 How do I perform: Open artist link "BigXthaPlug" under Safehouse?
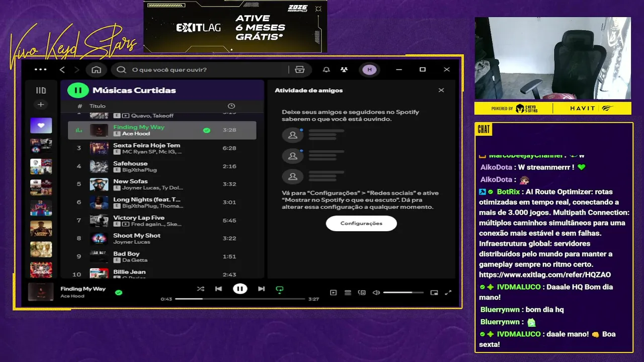139,170
